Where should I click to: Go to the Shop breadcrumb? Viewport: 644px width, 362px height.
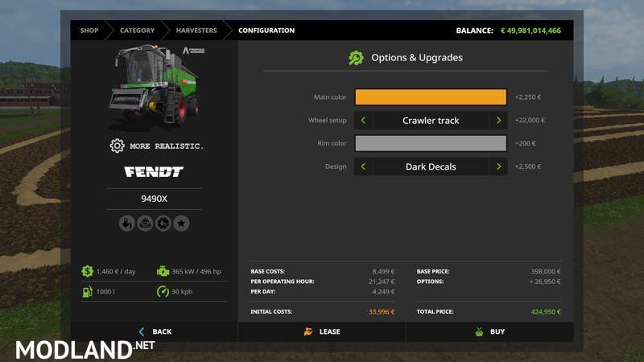[x=89, y=31]
